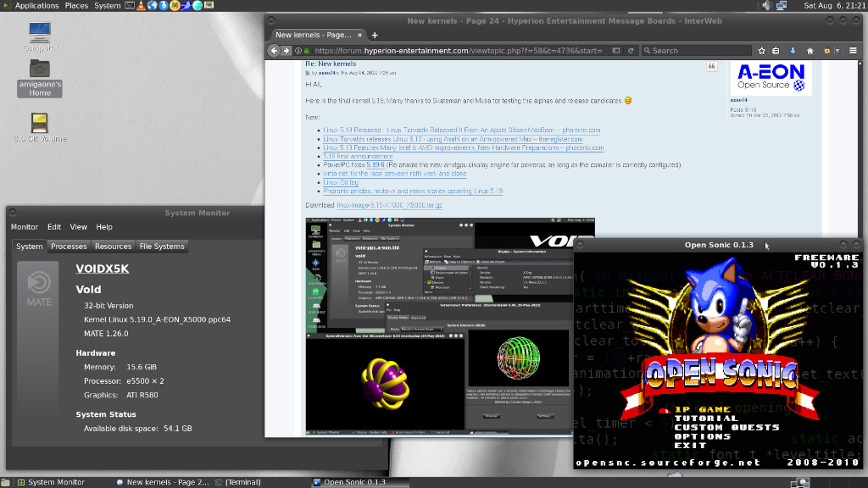Click the orange extension icon in browser toolbar
Screen dimensions: 868x488
click(827, 50)
